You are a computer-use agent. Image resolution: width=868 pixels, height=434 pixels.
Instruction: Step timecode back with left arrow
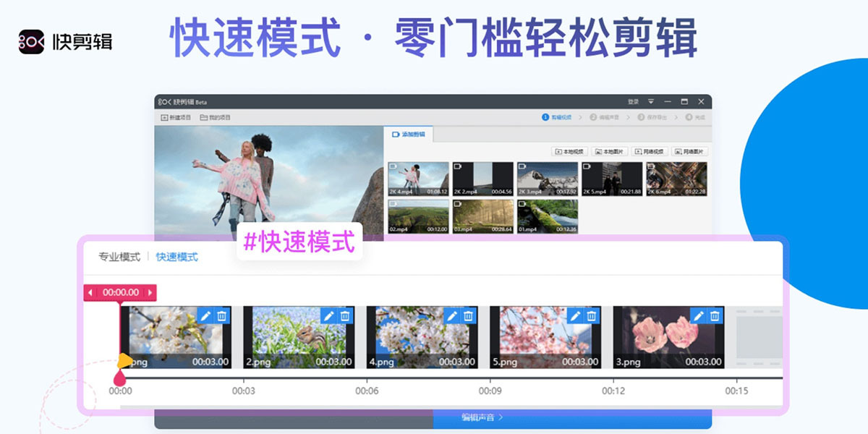click(x=91, y=293)
